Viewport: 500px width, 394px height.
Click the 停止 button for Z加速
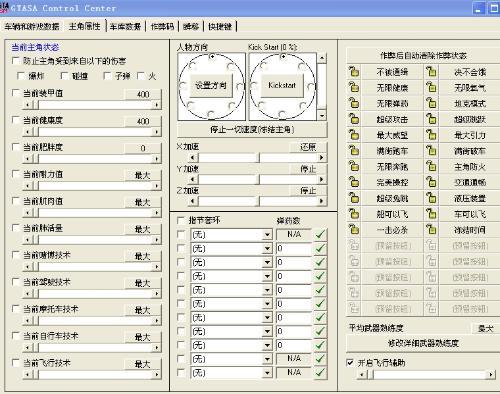pos(308,191)
